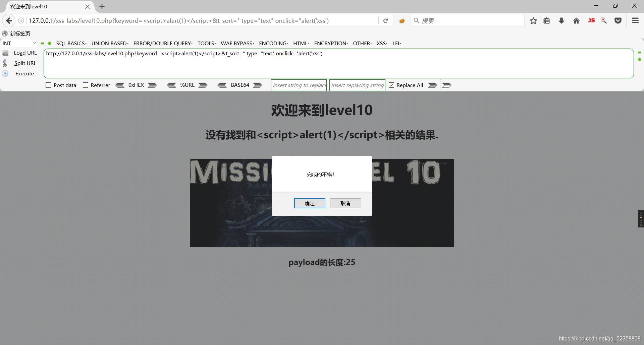Click the 0xHEX decode left arrow
Screen dimensions: 644x345
(120, 85)
